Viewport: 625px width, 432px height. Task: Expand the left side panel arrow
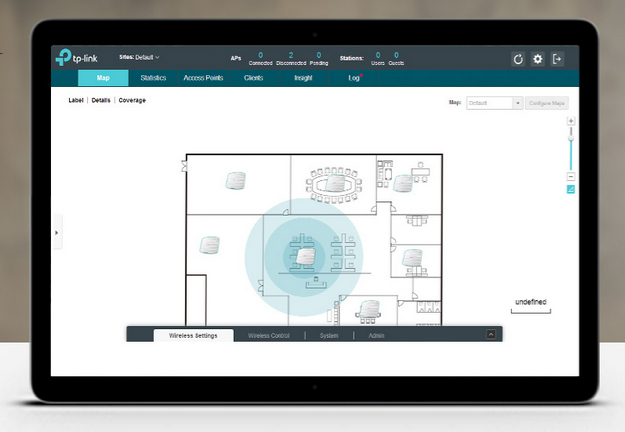(56, 232)
